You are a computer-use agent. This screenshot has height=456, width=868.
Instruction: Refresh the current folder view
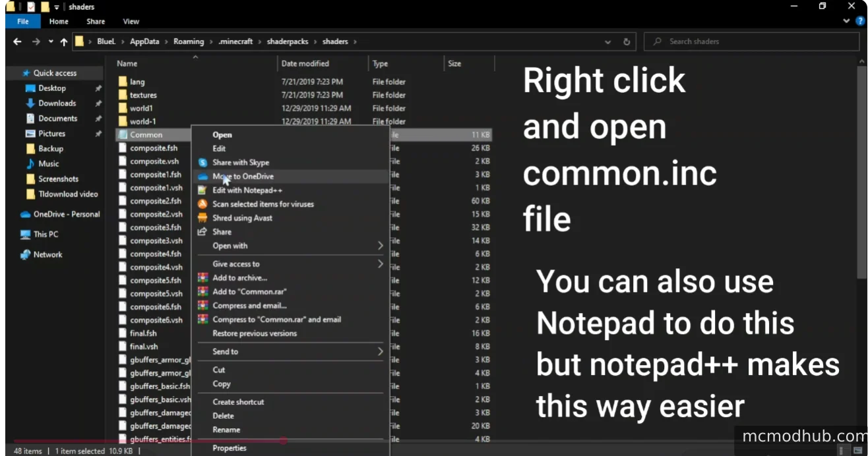tap(626, 42)
